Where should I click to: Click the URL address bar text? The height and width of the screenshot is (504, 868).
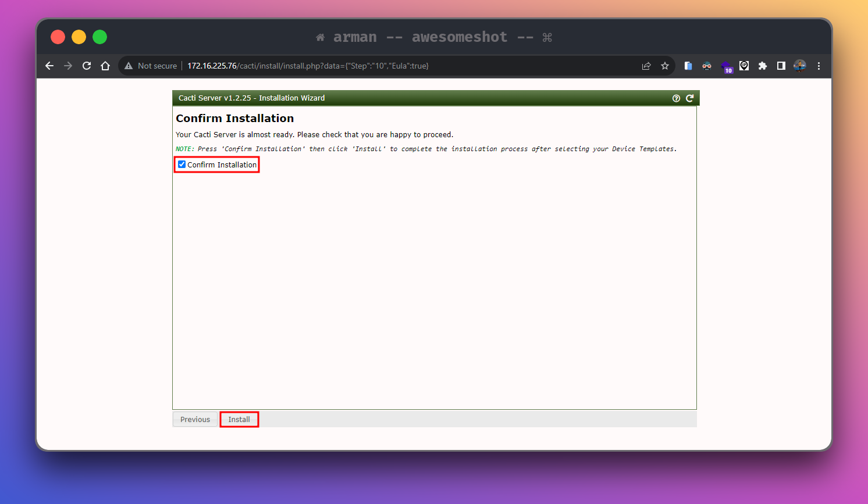point(308,66)
